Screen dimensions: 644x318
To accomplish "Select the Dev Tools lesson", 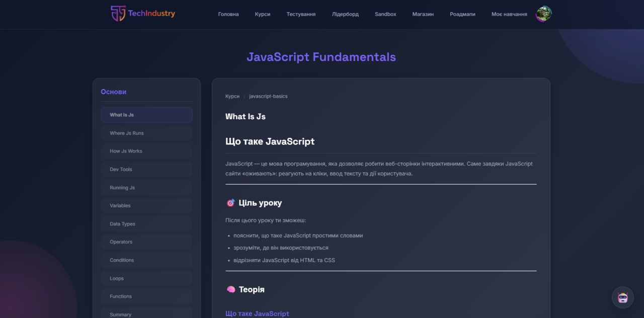I will [146, 170].
